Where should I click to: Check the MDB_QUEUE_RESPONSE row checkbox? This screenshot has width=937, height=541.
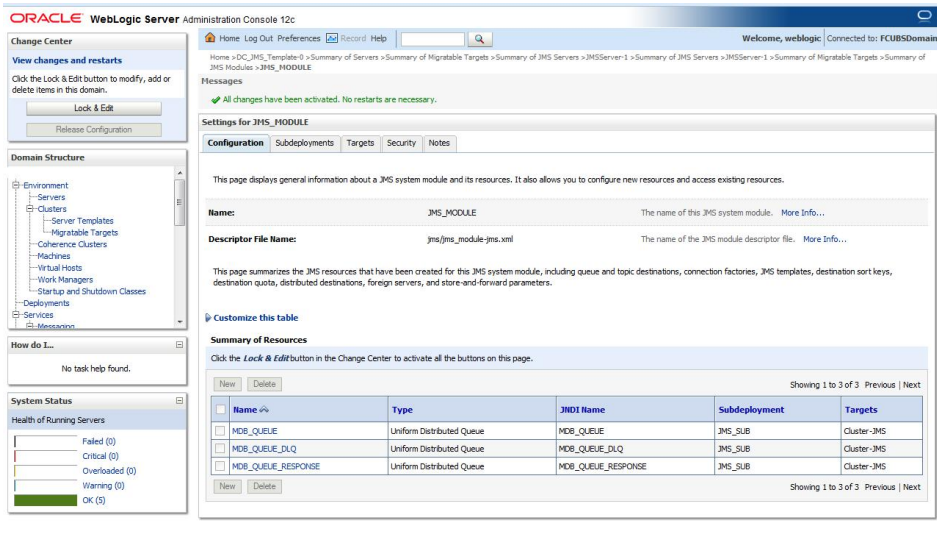[x=221, y=466]
